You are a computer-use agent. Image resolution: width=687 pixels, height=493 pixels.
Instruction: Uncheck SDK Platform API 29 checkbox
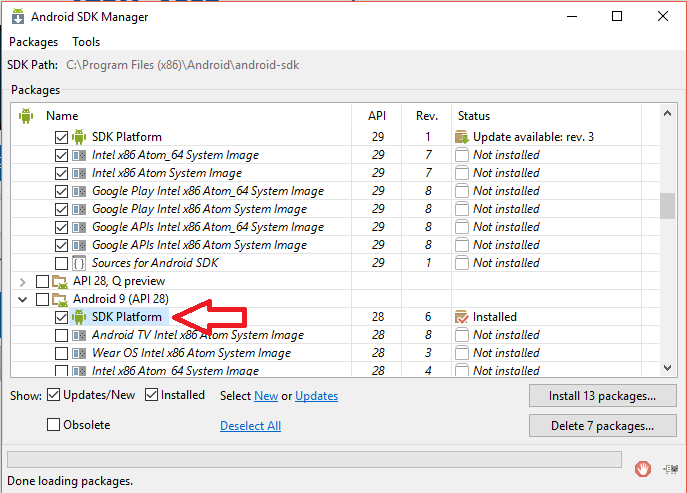click(x=61, y=137)
